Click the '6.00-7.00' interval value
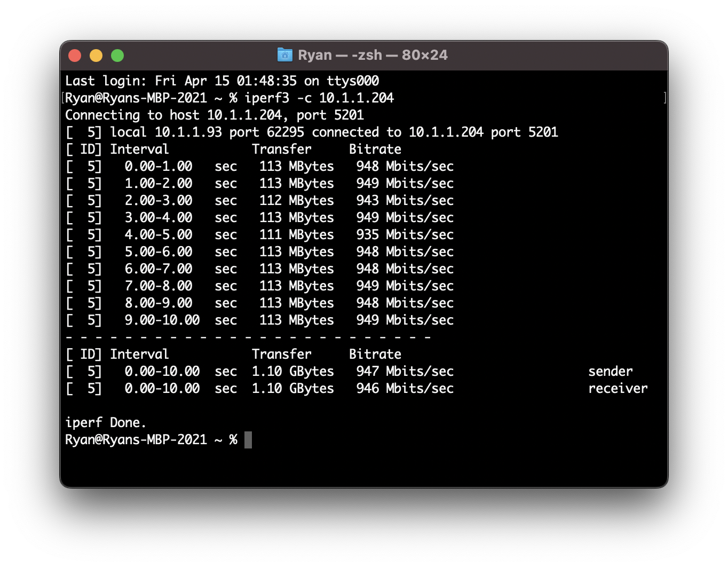The width and height of the screenshot is (728, 567). 159,269
